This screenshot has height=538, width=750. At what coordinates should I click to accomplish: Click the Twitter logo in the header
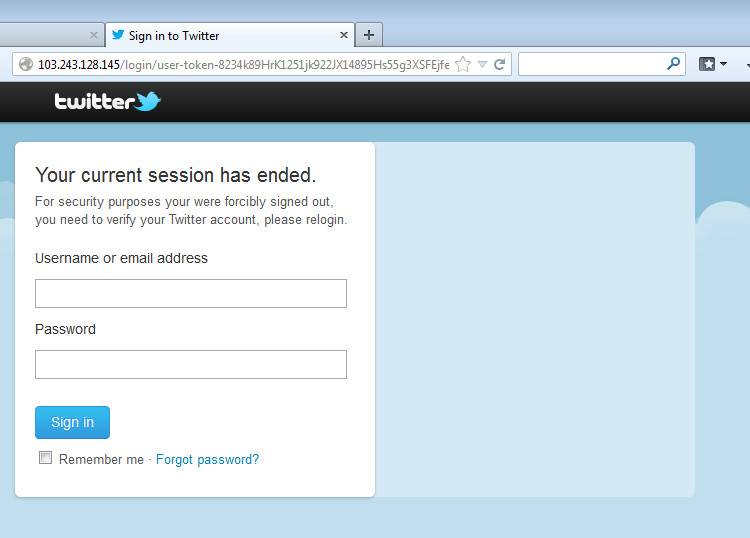click(108, 101)
